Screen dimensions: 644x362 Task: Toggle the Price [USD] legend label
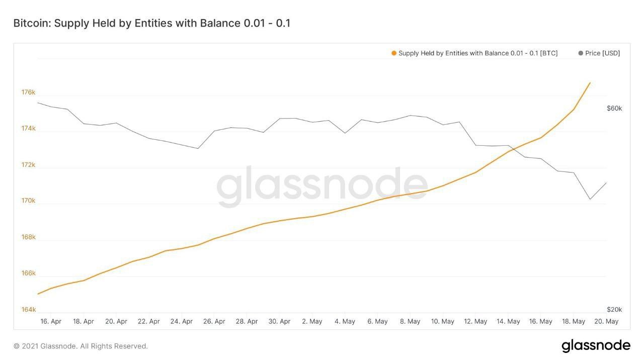pyautogui.click(x=602, y=53)
